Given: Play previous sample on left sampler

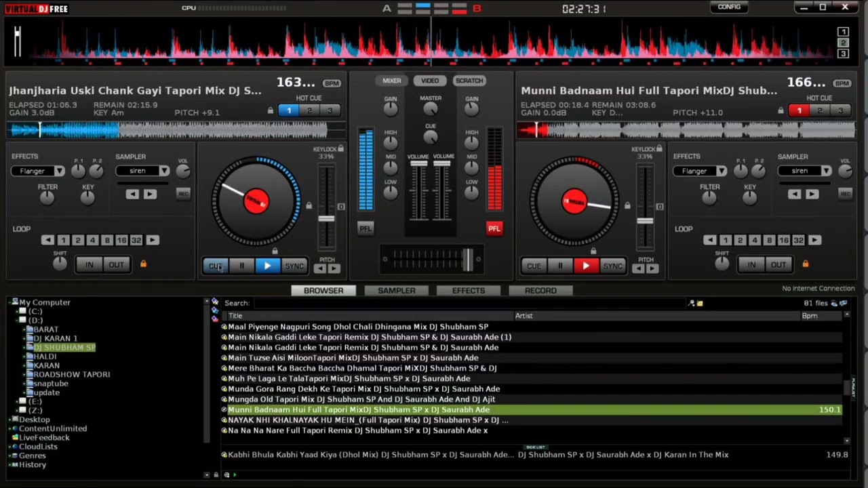Looking at the screenshot, I should click(x=132, y=195).
